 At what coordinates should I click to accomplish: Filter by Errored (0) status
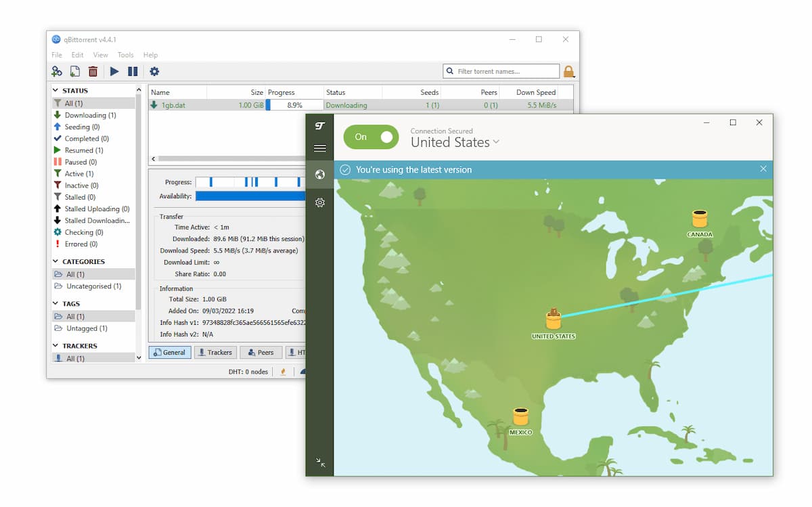coord(93,244)
